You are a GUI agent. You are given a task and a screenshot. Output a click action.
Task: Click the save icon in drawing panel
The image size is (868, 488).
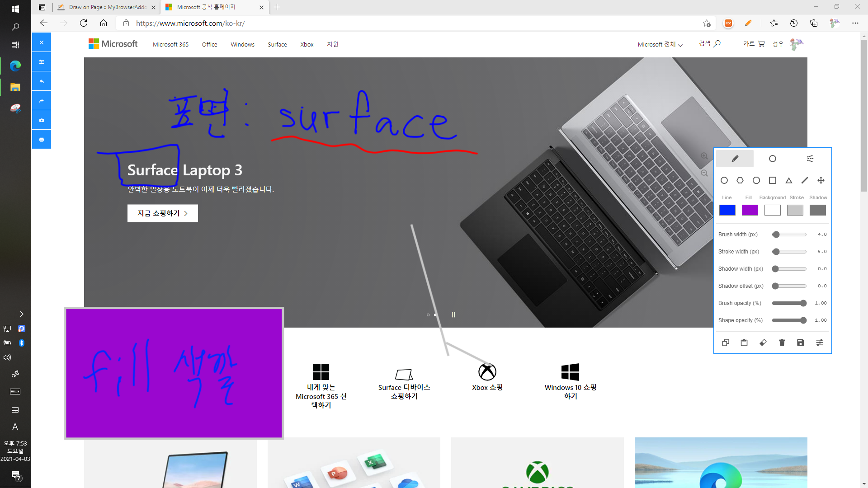[x=801, y=343]
